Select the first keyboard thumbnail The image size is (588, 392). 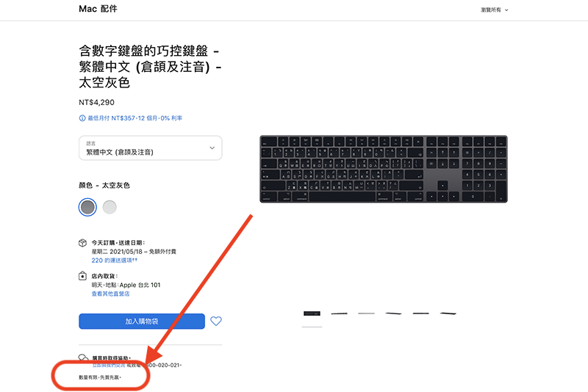(x=312, y=313)
